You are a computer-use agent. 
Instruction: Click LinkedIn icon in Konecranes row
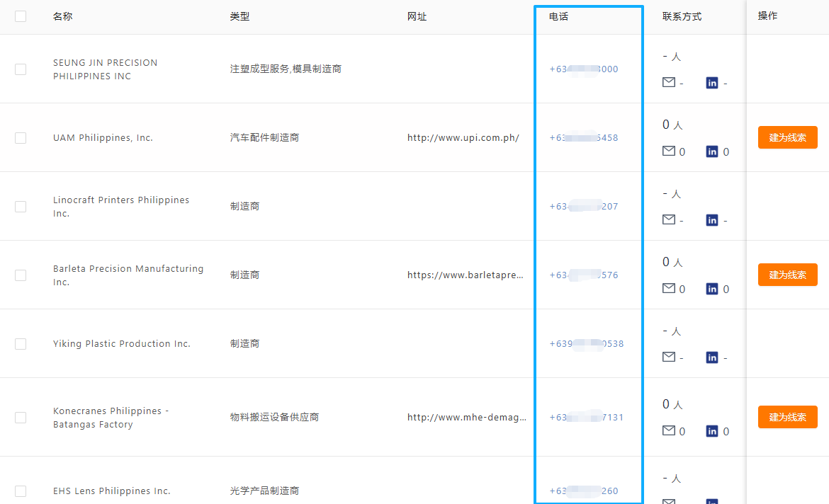click(712, 431)
